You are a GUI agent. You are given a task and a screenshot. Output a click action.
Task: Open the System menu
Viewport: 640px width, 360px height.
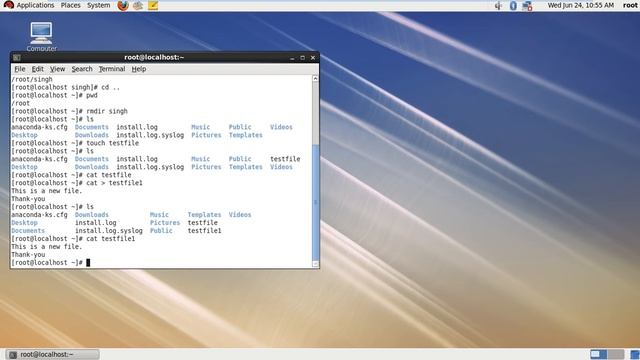click(x=98, y=5)
